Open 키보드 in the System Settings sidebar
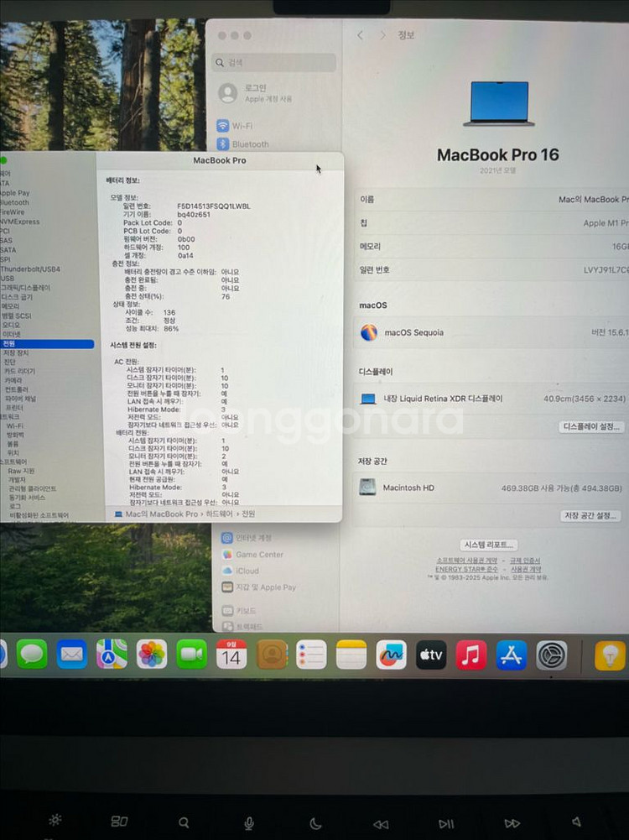The height and width of the screenshot is (840, 629). point(239,610)
